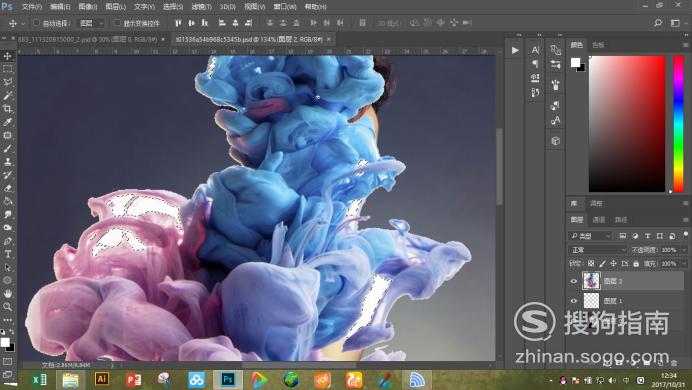
Task: Select the Horizontal Type tool
Action: [8, 254]
